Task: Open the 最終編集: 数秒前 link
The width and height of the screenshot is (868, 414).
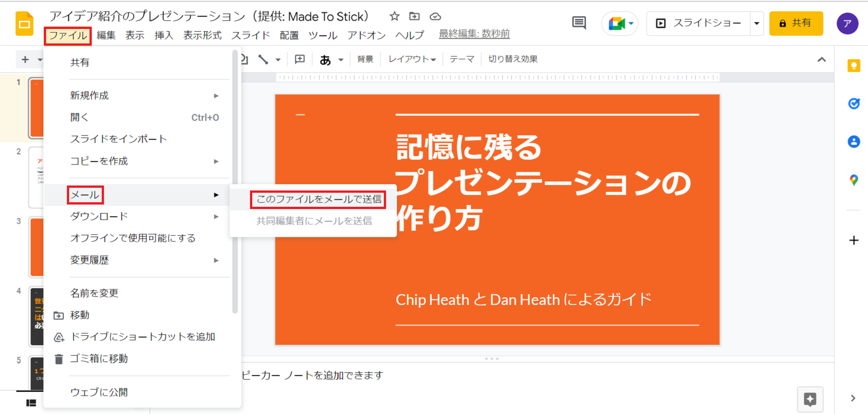Action: [x=474, y=34]
